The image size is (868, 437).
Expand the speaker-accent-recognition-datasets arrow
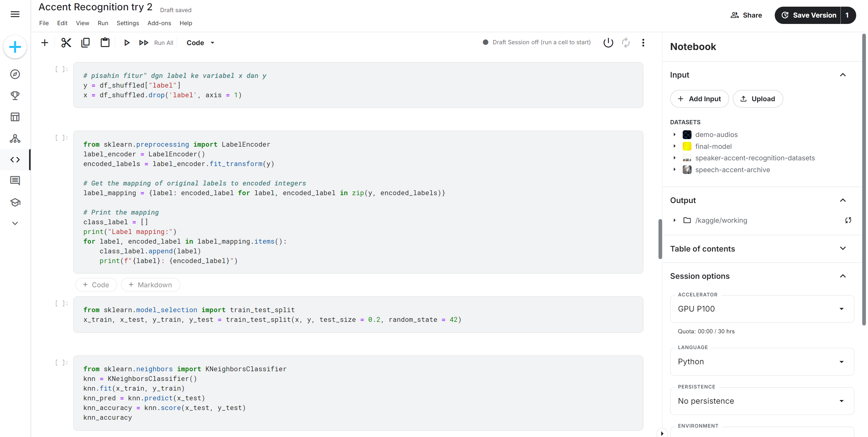(674, 158)
